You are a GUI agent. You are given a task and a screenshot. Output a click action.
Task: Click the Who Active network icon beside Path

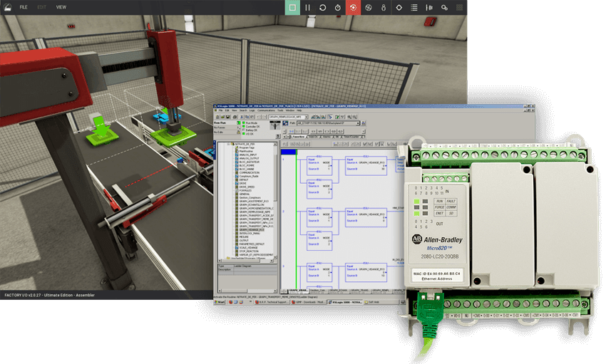[364, 123]
